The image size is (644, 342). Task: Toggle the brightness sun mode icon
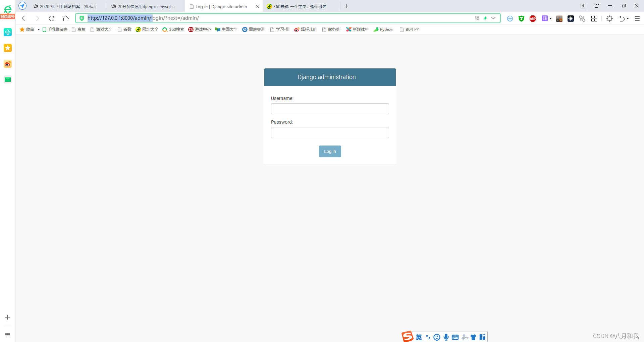[x=610, y=19]
